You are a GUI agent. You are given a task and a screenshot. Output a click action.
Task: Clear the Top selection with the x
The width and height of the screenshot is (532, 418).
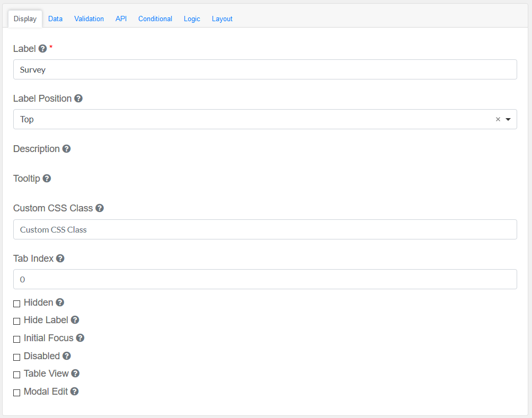point(498,120)
